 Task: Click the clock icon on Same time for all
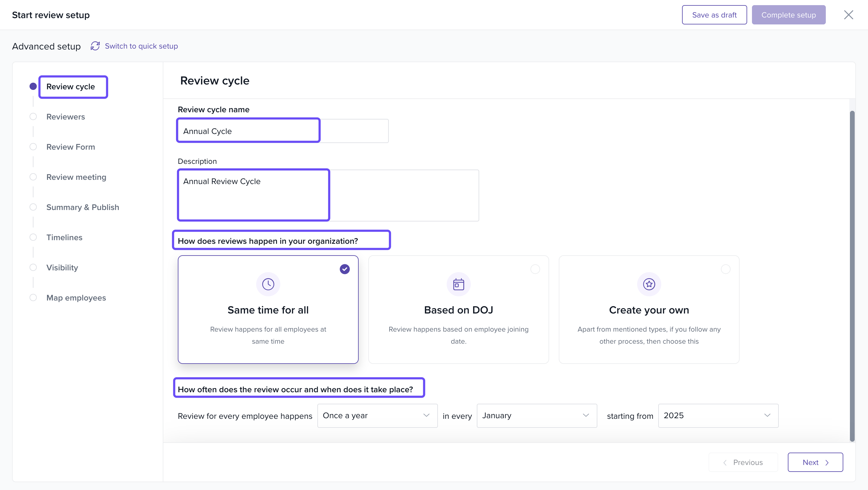(x=268, y=284)
